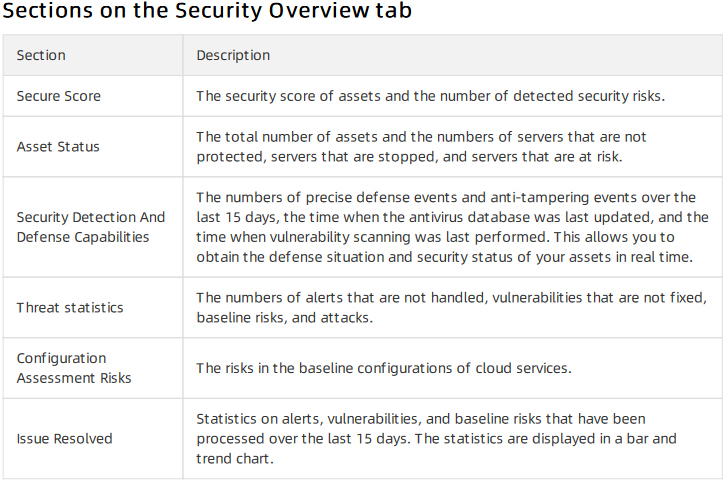Click the Secure Score description text
Screen dimensions: 728x483
(x=430, y=96)
